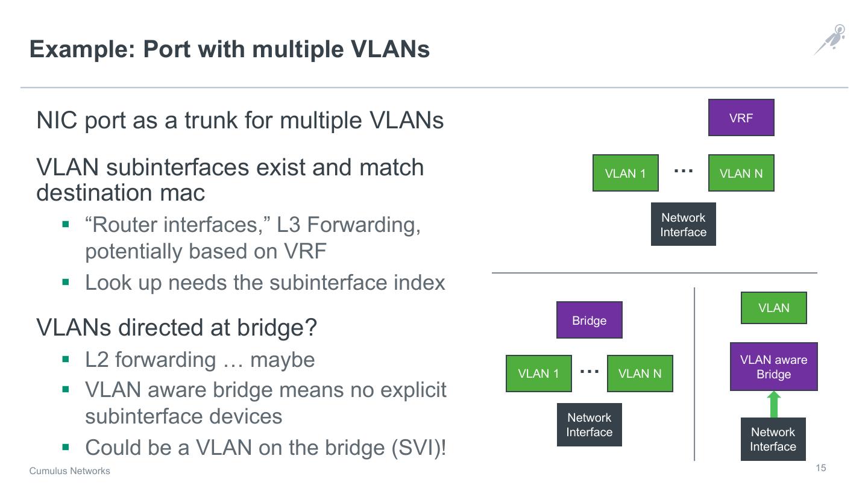Click the VLAN 1 box beneath VRF
868x488 pixels.
click(x=625, y=174)
